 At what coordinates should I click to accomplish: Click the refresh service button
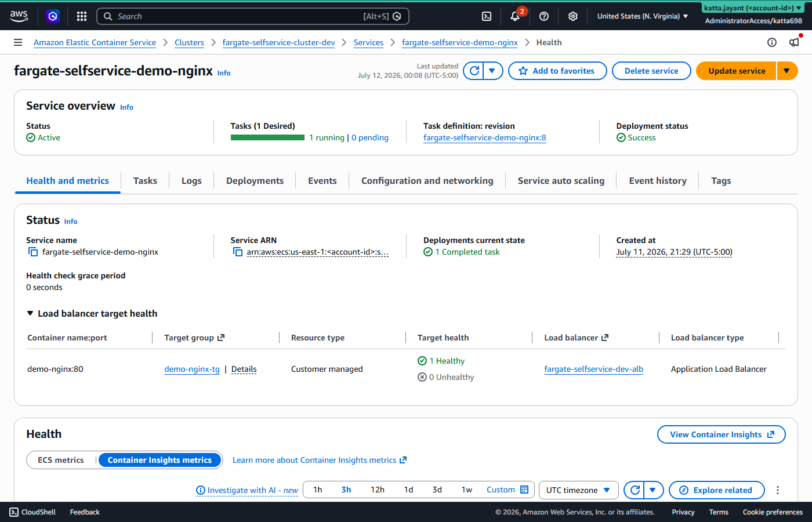474,71
